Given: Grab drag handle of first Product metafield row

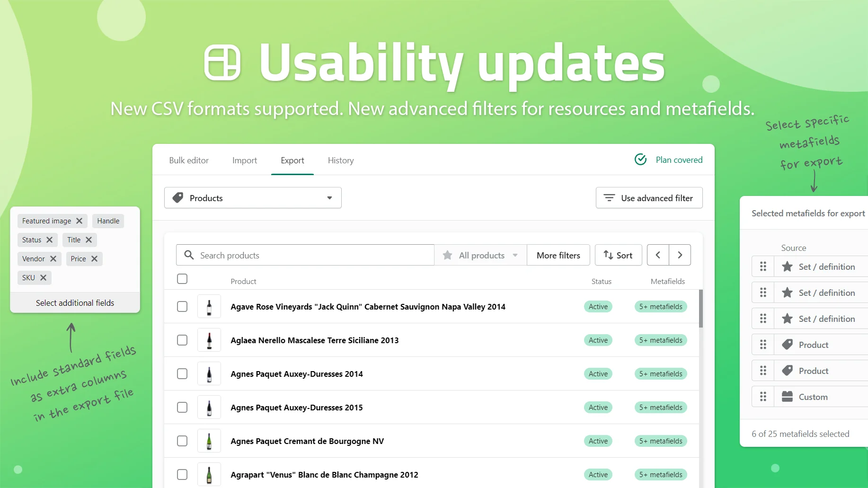Looking at the screenshot, I should click(x=763, y=345).
